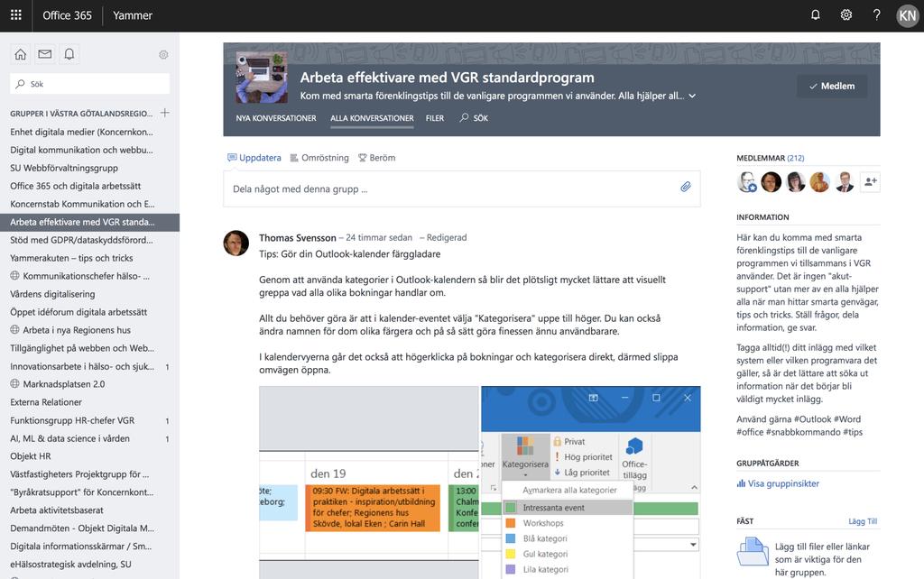Open Visa gruppinsikter link
The width and height of the screenshot is (924, 579).
point(778,483)
